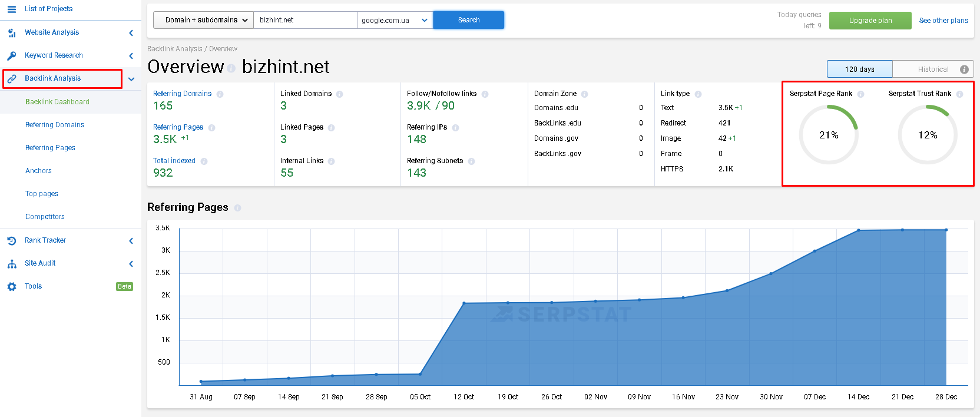Show info tooltip for Referring Pages metric
Viewport: 980px width, 417px height.
click(x=211, y=128)
